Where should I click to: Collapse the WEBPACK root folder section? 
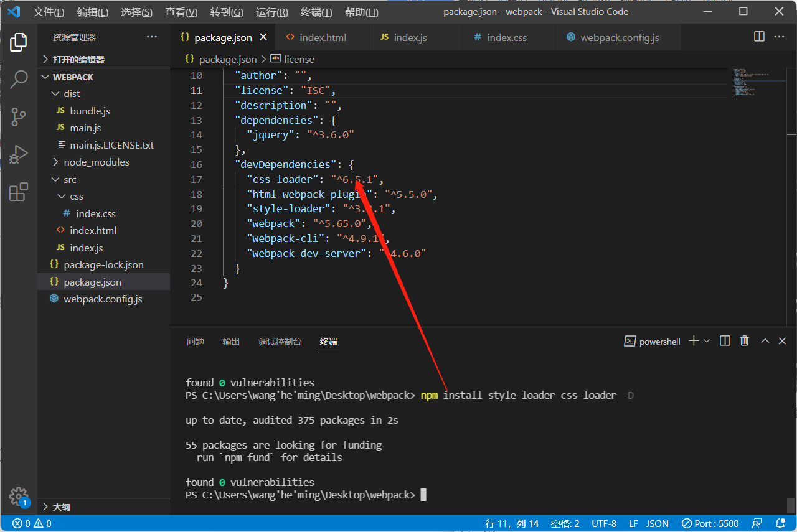click(x=103, y=77)
